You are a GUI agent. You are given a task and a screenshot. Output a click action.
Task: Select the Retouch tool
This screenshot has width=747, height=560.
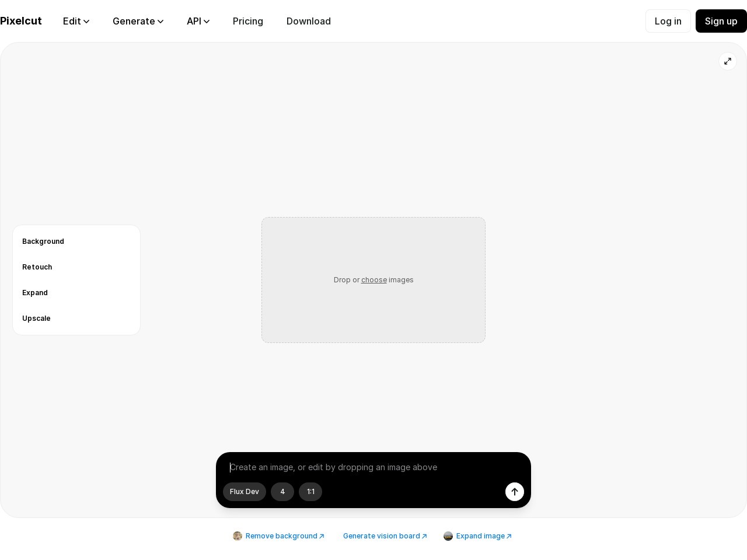pyautogui.click(x=37, y=267)
